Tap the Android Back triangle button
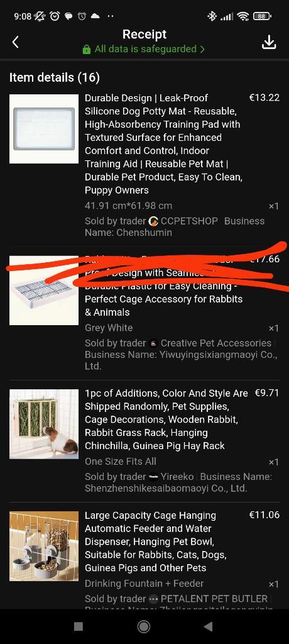Screen dimensions: 289x644 (209, 626)
